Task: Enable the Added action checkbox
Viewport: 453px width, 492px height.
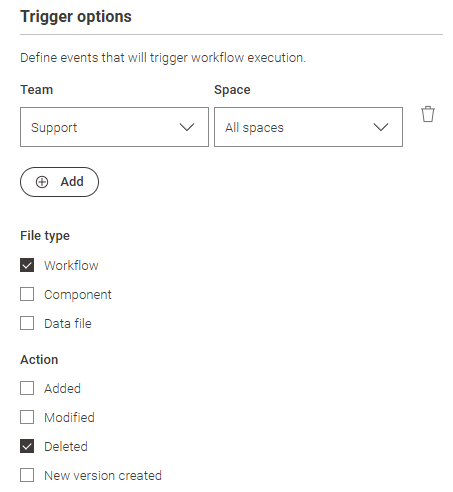Action: [x=27, y=388]
